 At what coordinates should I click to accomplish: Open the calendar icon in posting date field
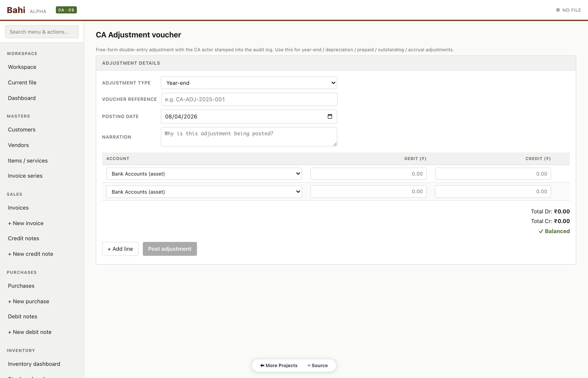pos(330,116)
